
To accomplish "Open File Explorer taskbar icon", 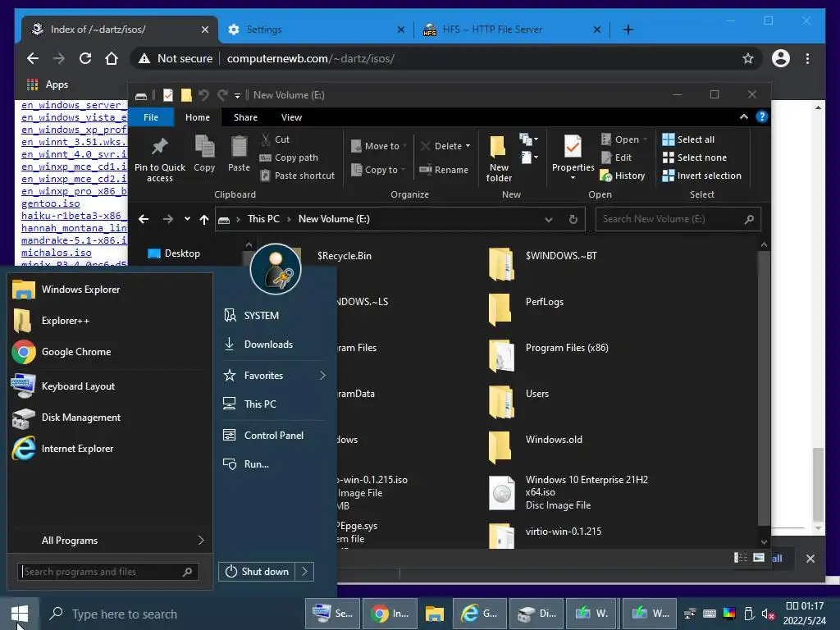I will pyautogui.click(x=435, y=614).
